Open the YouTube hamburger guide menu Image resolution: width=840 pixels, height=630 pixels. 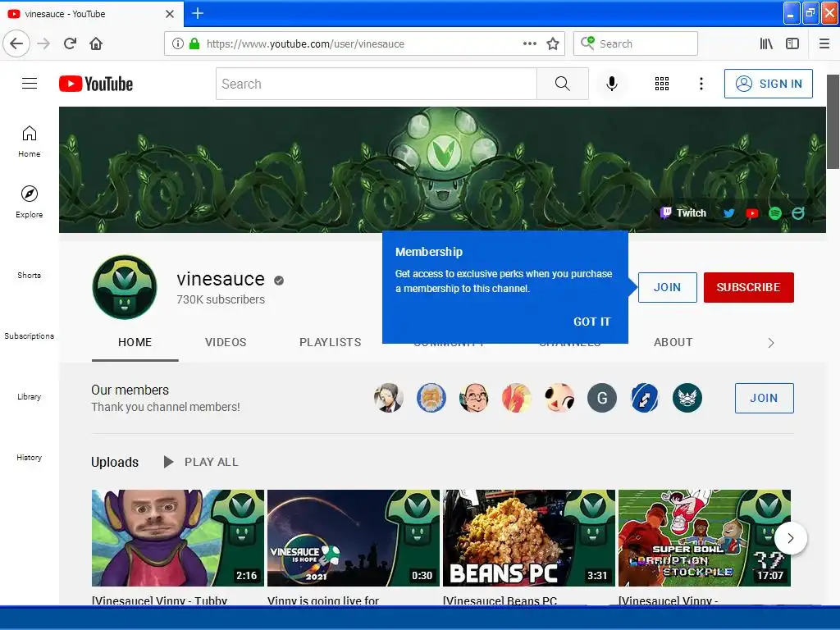tap(30, 84)
